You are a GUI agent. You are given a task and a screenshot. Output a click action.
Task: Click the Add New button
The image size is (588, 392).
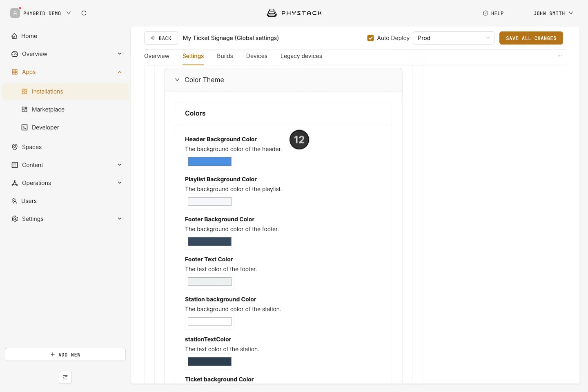(65, 354)
